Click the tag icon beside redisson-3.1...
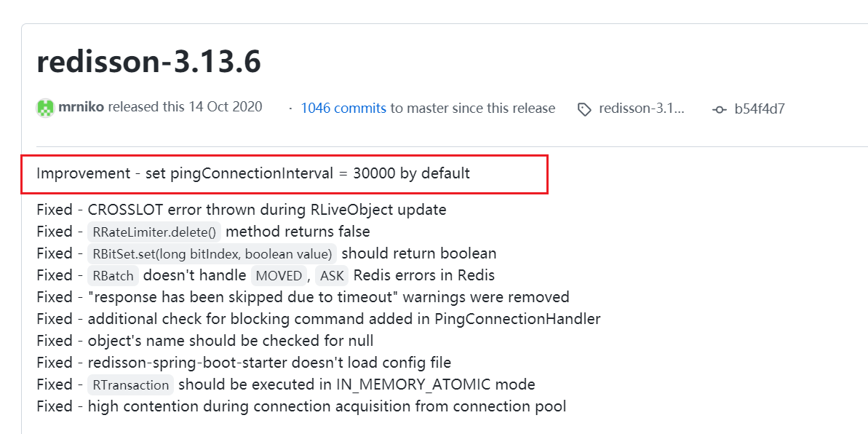868x434 pixels. click(584, 108)
